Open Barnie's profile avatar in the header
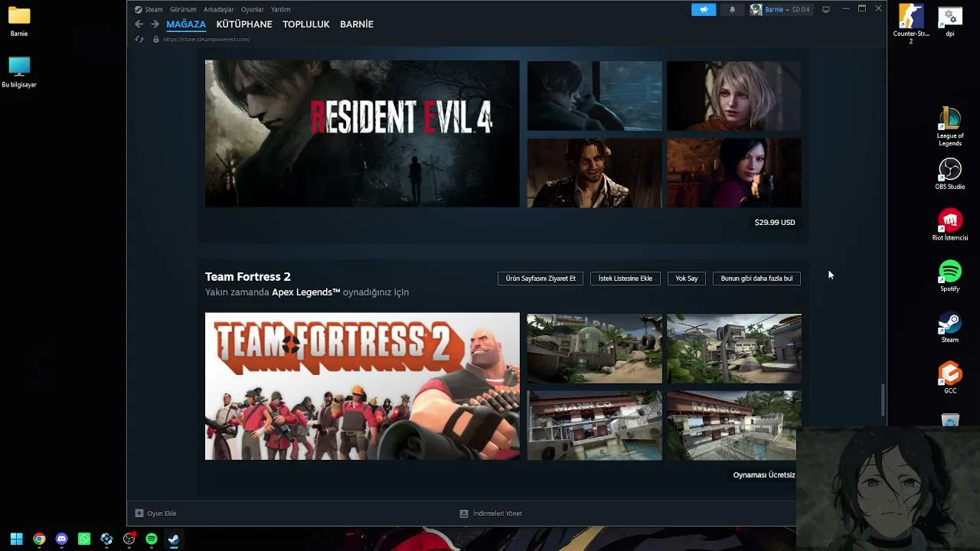Viewport: 980px width, 551px height. [x=756, y=9]
